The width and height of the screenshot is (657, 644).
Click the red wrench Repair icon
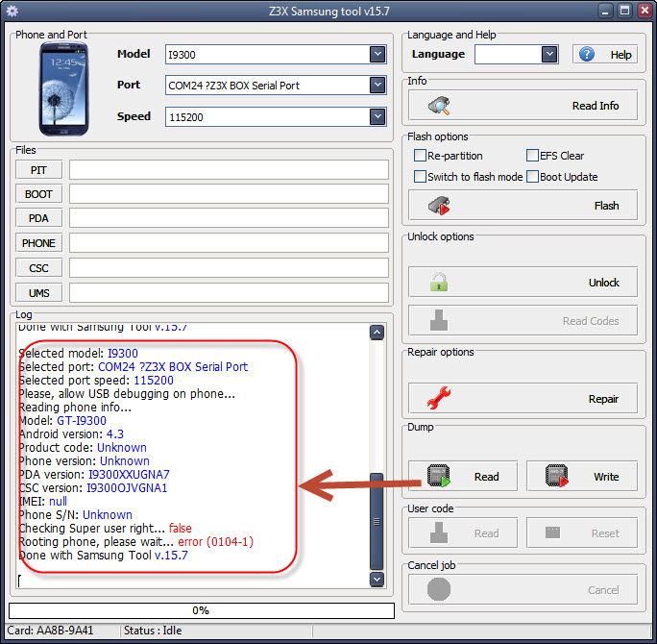(439, 398)
